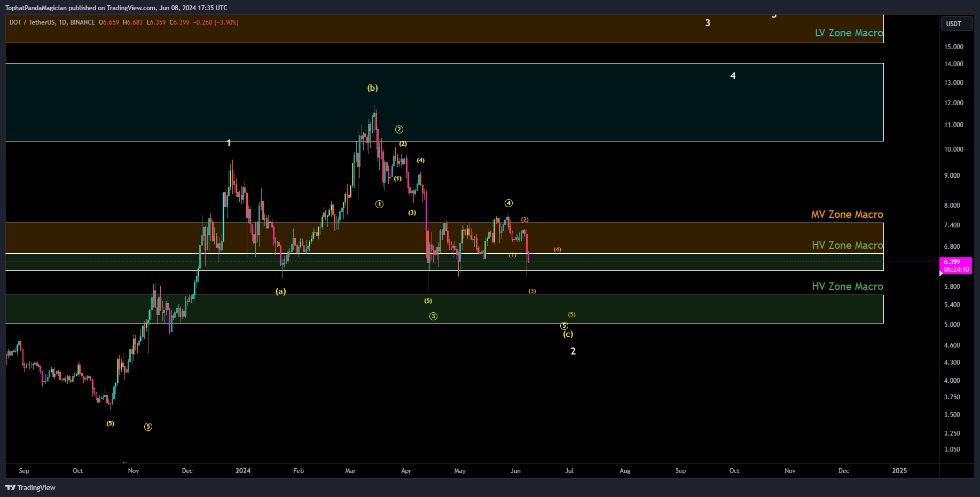The width and height of the screenshot is (980, 497).
Task: Select the LV Zone Macro label
Action: [x=849, y=33]
